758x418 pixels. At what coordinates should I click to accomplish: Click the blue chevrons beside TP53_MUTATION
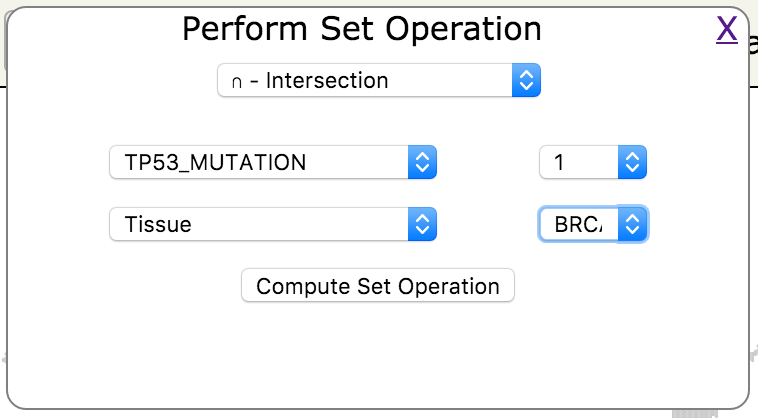pyautogui.click(x=422, y=162)
